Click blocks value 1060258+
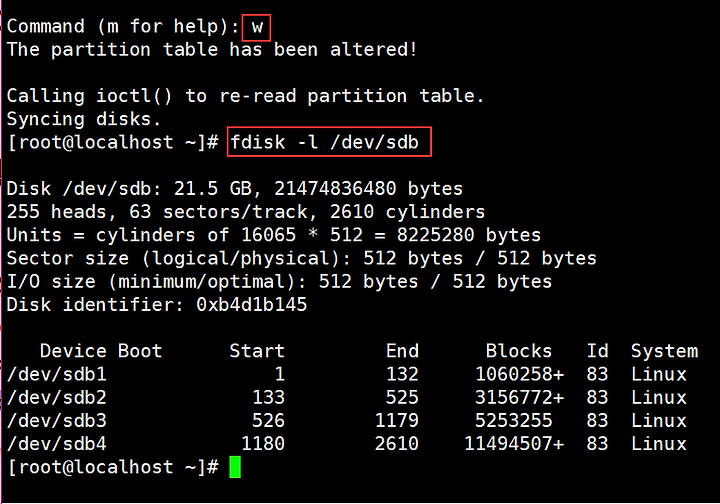Screen dimensions: 720x504 (519, 374)
